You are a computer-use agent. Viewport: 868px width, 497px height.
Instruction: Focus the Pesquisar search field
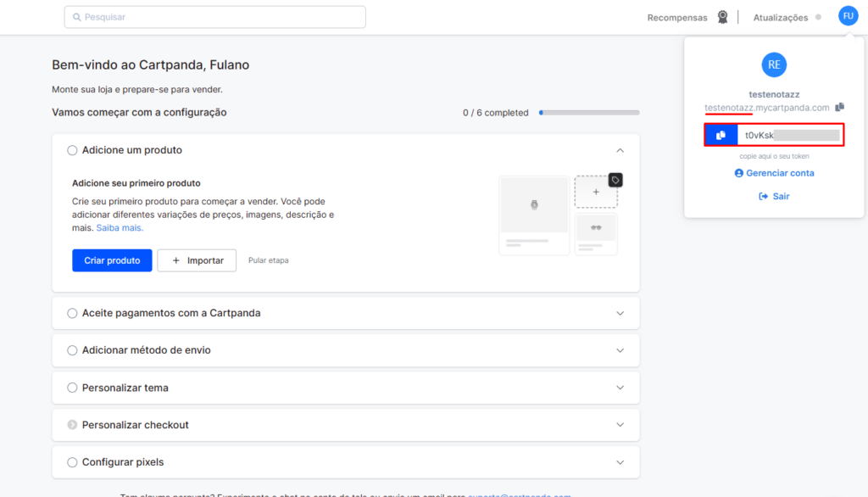pos(214,17)
